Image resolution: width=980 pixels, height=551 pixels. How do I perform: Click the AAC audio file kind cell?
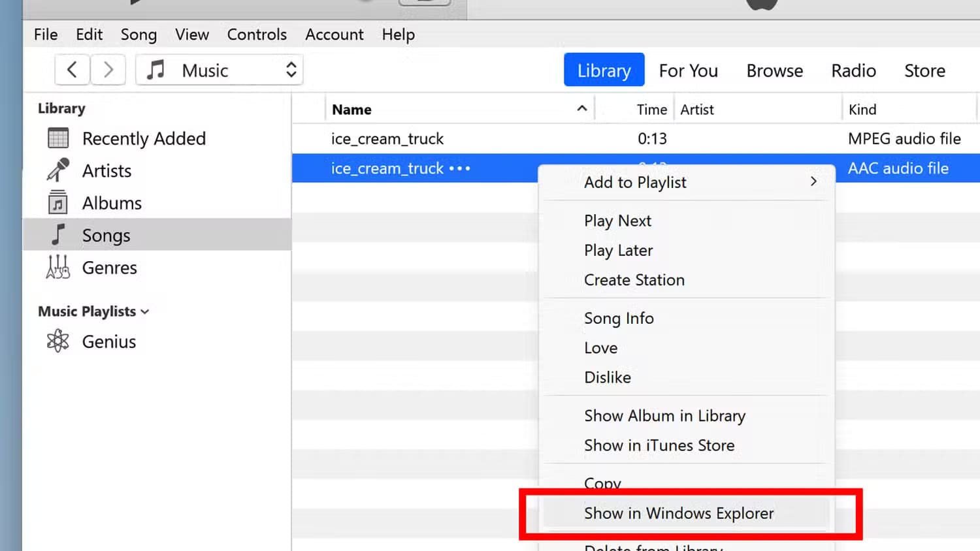click(x=898, y=168)
